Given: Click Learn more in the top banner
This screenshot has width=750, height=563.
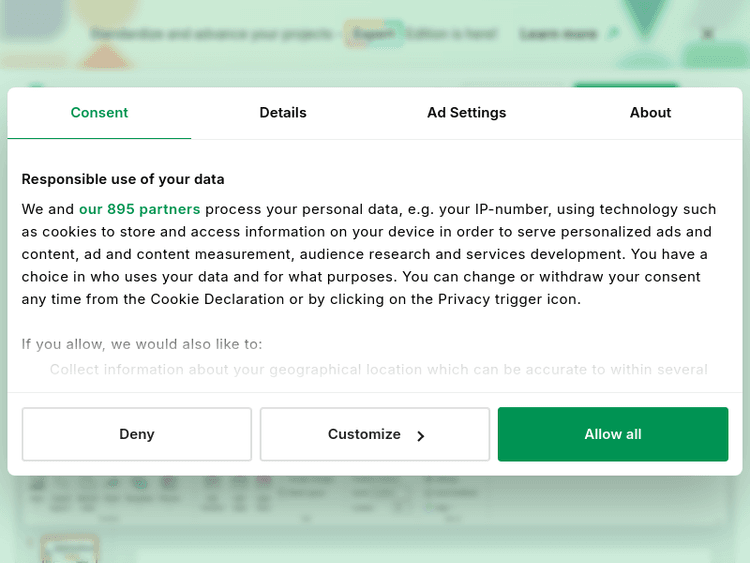Looking at the screenshot, I should [558, 34].
